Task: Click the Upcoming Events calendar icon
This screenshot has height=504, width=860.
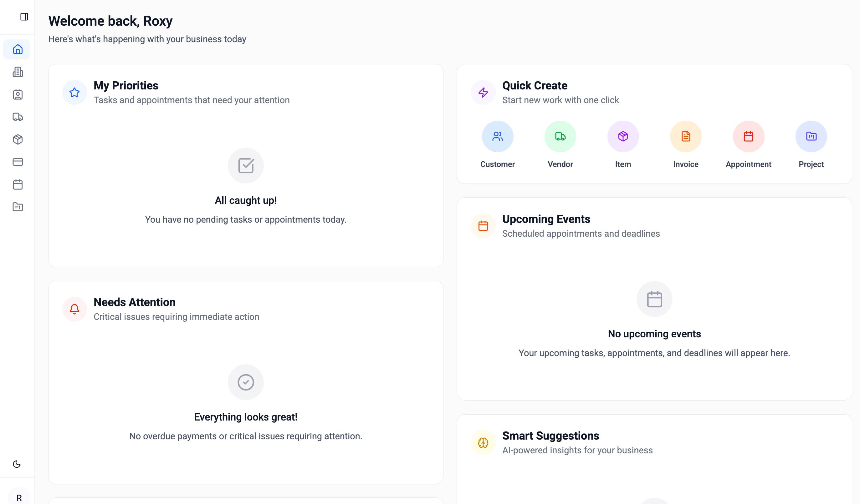Action: tap(483, 226)
